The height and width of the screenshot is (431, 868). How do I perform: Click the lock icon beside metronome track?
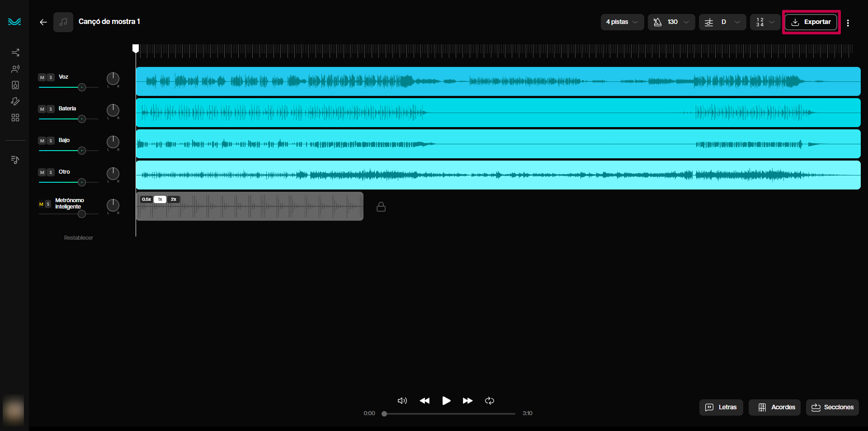coord(381,207)
